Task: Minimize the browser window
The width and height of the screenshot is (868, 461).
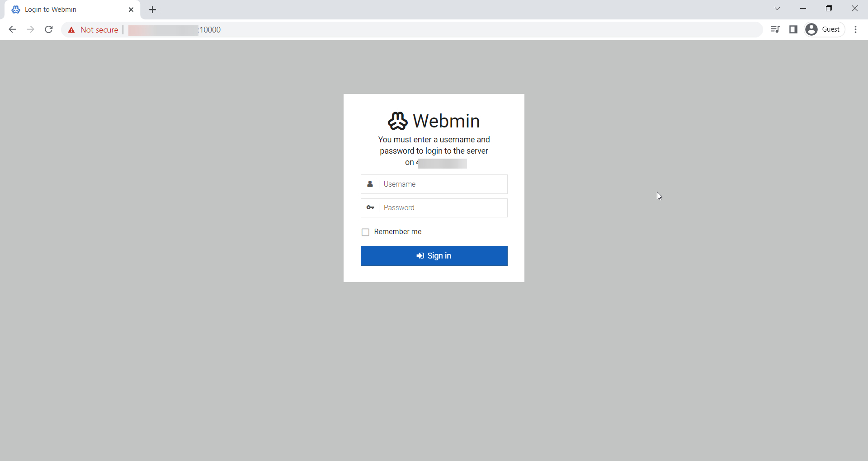Action: coord(803,9)
